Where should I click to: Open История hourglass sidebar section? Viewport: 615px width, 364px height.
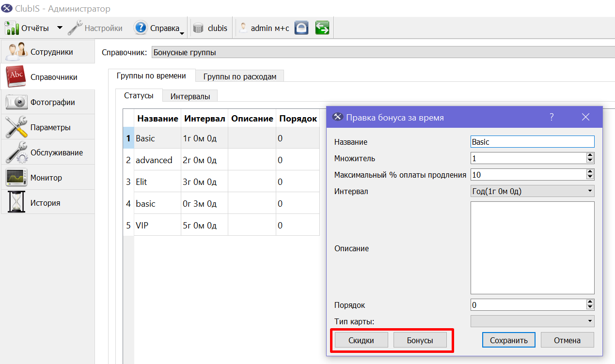tap(47, 202)
